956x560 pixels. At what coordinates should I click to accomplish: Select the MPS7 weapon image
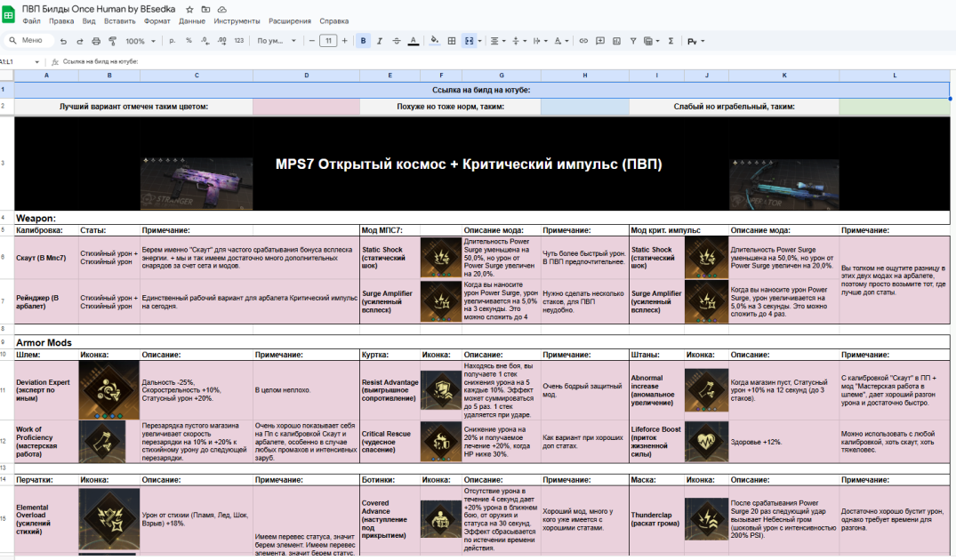pos(197,183)
